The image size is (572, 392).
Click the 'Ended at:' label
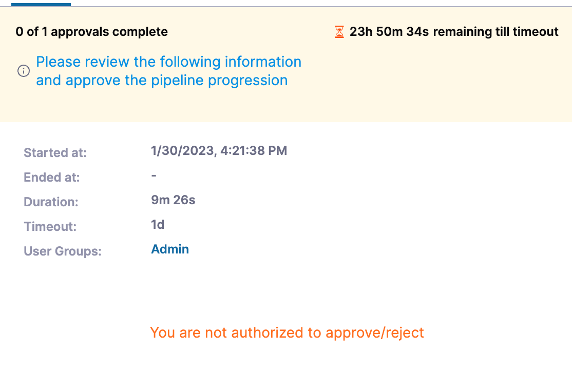coord(52,178)
